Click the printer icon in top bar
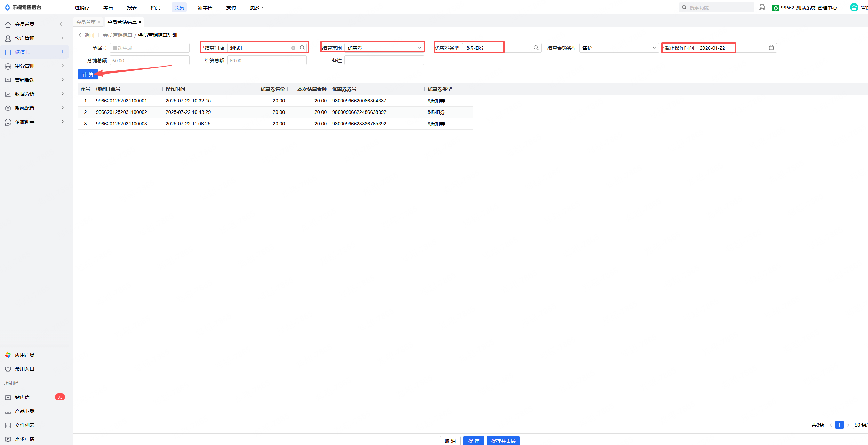868x445 pixels. pos(762,7)
